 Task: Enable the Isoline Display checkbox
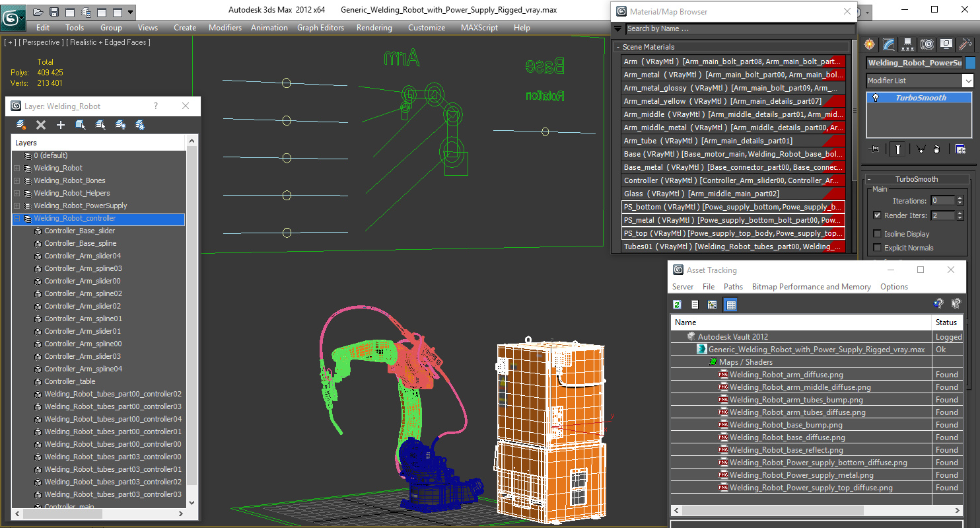pos(877,234)
